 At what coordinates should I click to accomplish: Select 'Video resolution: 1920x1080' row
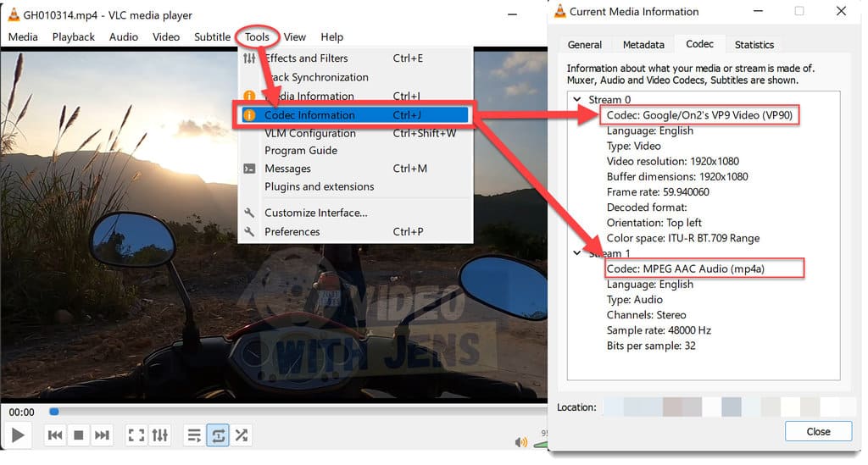click(x=672, y=162)
